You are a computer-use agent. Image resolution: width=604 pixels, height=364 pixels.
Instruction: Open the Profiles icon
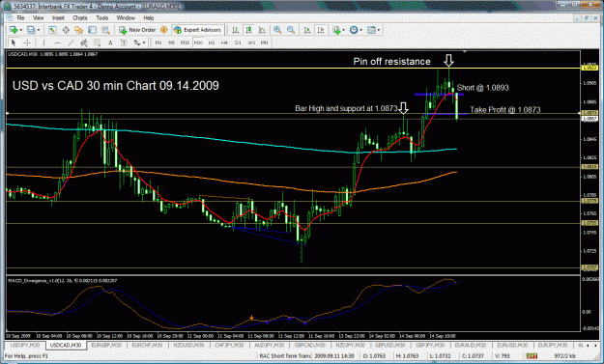coord(31,30)
